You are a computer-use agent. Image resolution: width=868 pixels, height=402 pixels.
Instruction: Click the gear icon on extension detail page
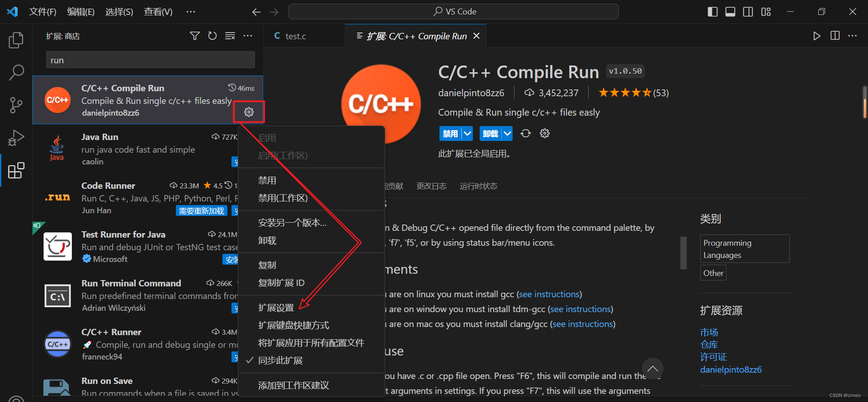pyautogui.click(x=545, y=133)
